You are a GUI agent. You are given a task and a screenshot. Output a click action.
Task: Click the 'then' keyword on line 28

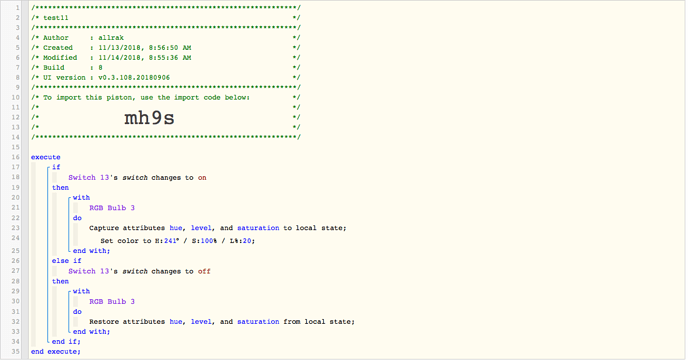point(60,281)
